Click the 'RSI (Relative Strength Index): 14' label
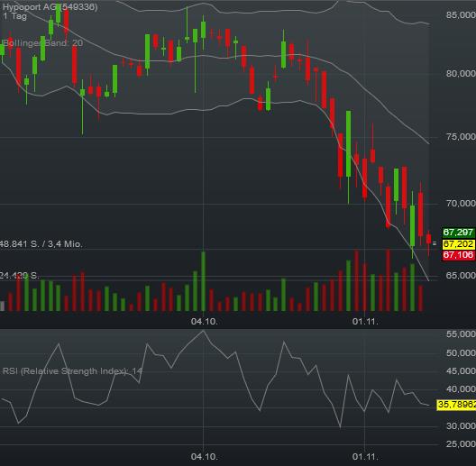Image resolution: width=476 pixels, height=466 pixels. tap(72, 371)
